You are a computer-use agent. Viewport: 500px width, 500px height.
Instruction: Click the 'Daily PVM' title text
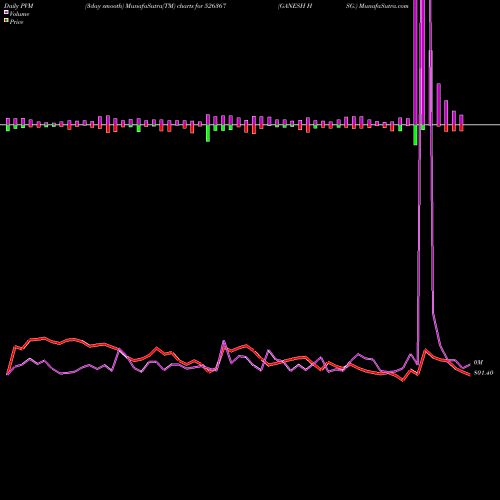[x=19, y=6]
